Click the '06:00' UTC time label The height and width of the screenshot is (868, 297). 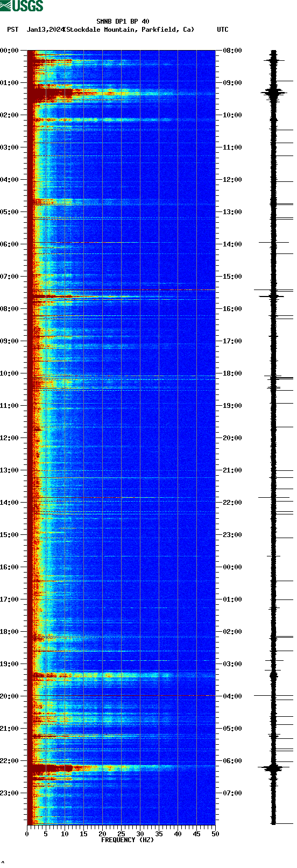[232, 761]
